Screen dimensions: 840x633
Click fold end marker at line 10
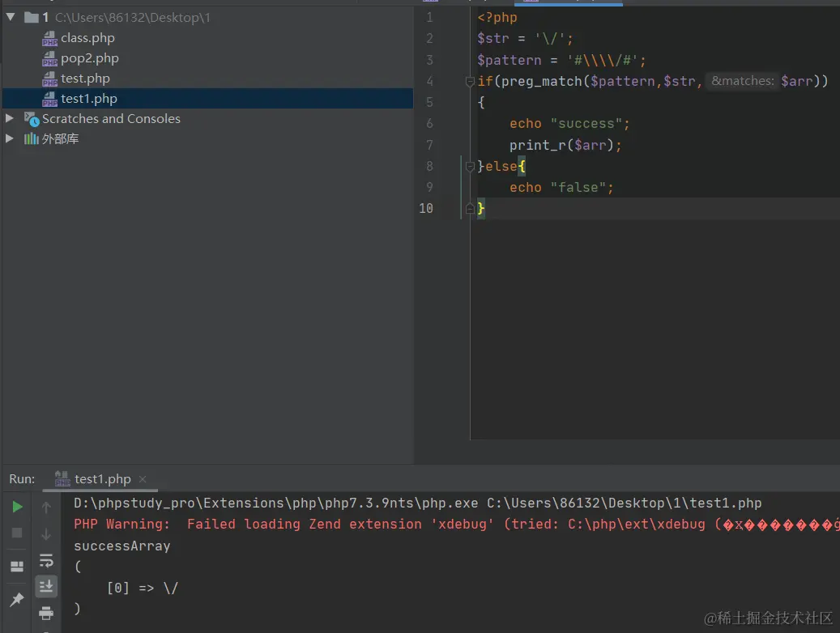pos(470,208)
